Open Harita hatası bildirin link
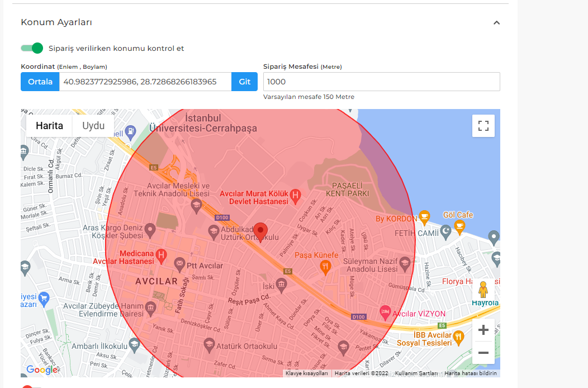This screenshot has height=388, width=588. click(471, 373)
